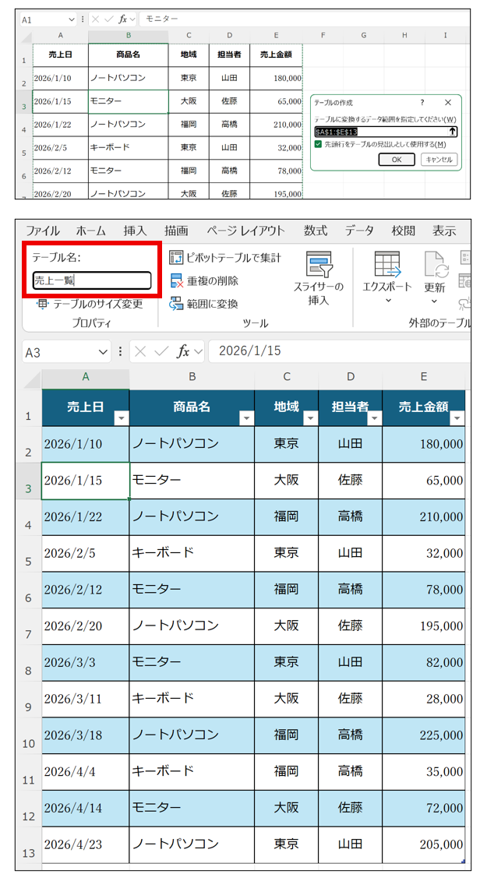Switch to the 校閲 ribbon tab

pyautogui.click(x=403, y=230)
